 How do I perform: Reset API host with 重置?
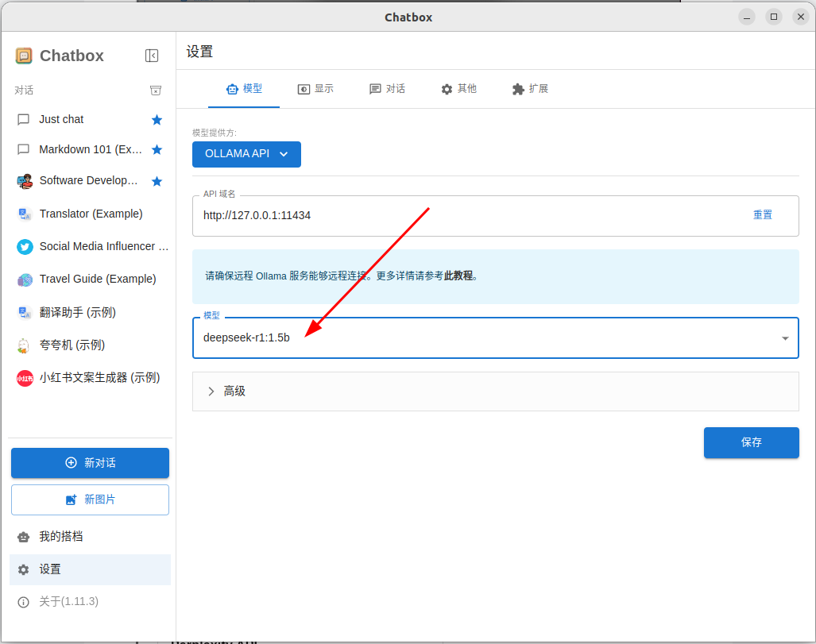[763, 215]
